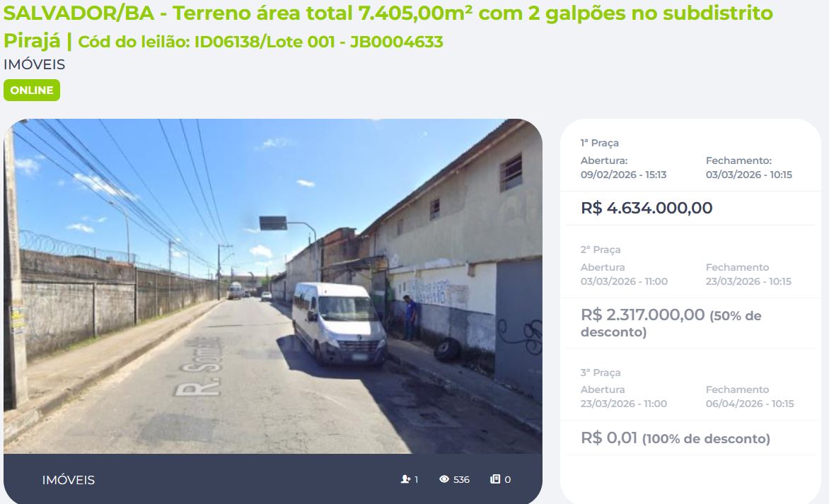Screen dimensions: 829x504
Task: Select the 3ª Praça section header
Action: (x=601, y=373)
